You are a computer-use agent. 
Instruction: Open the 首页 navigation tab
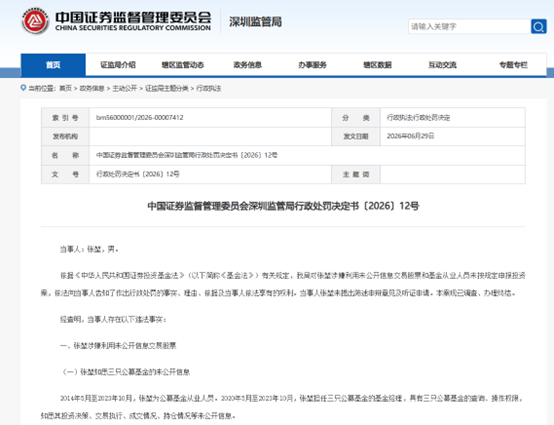(x=53, y=65)
